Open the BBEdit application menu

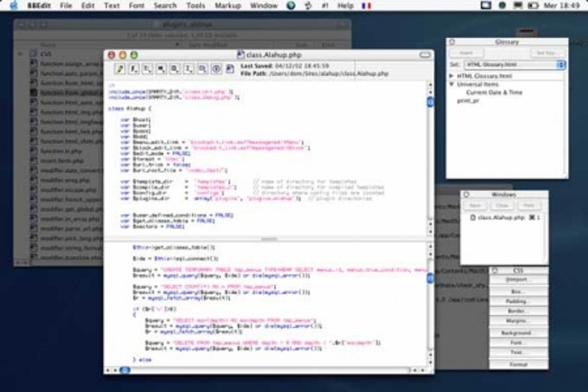point(39,6)
